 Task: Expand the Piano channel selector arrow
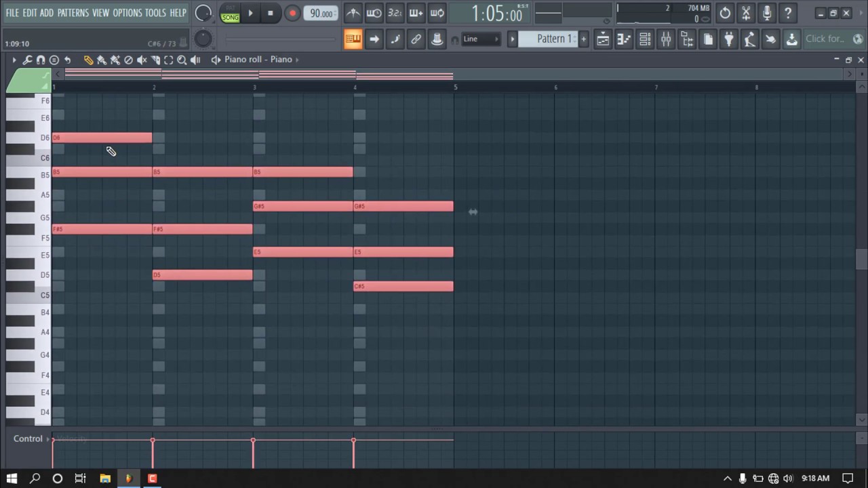pyautogui.click(x=297, y=60)
